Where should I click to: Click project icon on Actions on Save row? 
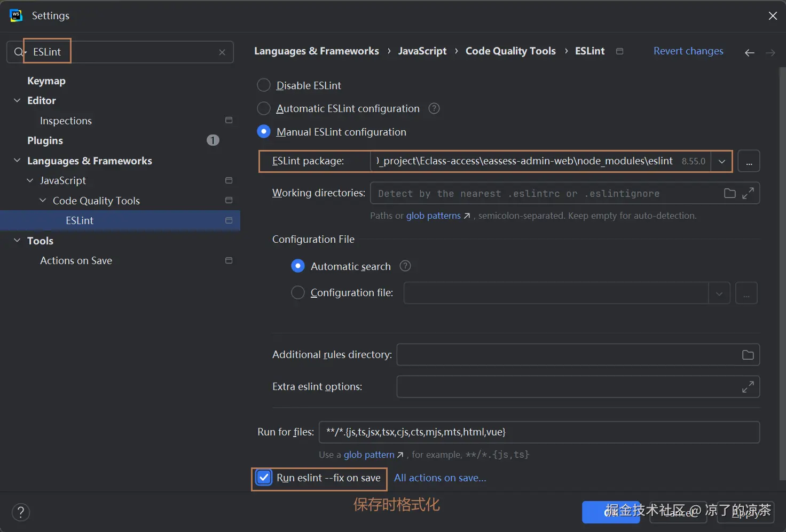click(x=229, y=260)
